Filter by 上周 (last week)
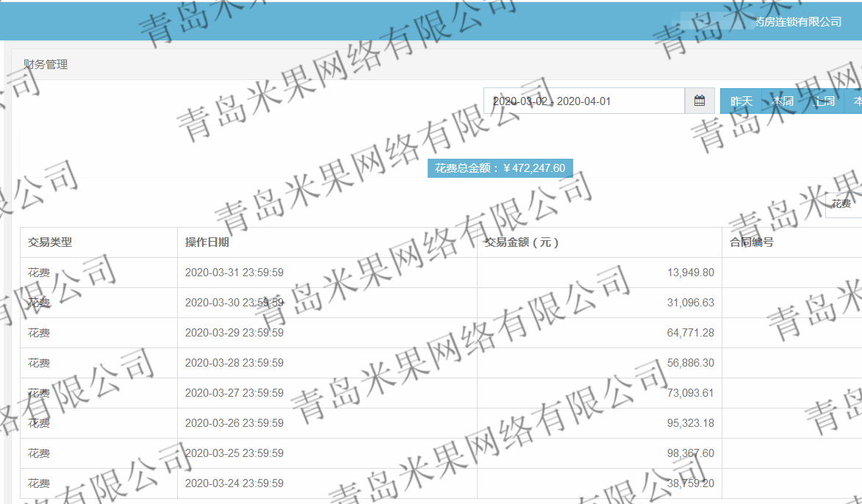The height and width of the screenshot is (504, 862). [x=825, y=101]
